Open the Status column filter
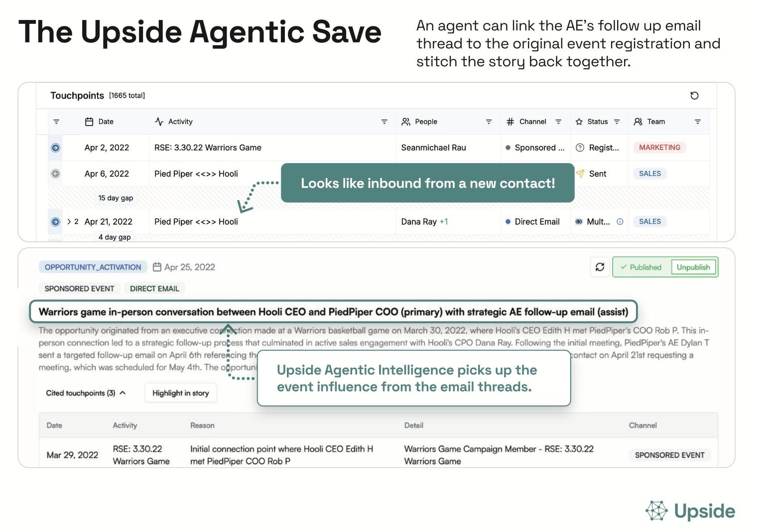Image resolution: width=762 pixels, height=532 pixels. [617, 122]
